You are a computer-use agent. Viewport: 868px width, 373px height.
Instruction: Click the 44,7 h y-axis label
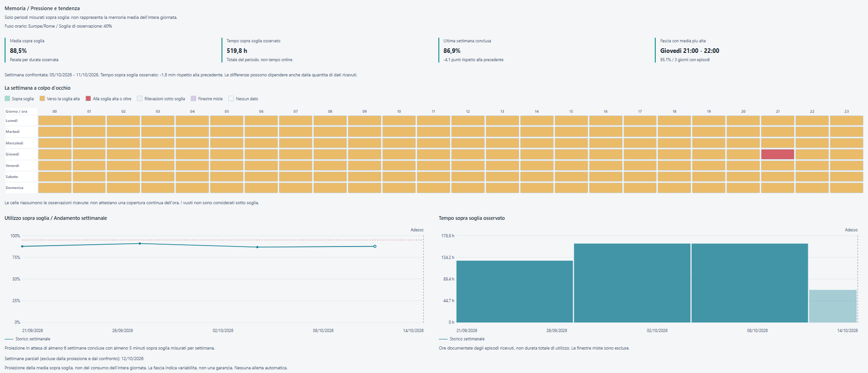(x=448, y=301)
